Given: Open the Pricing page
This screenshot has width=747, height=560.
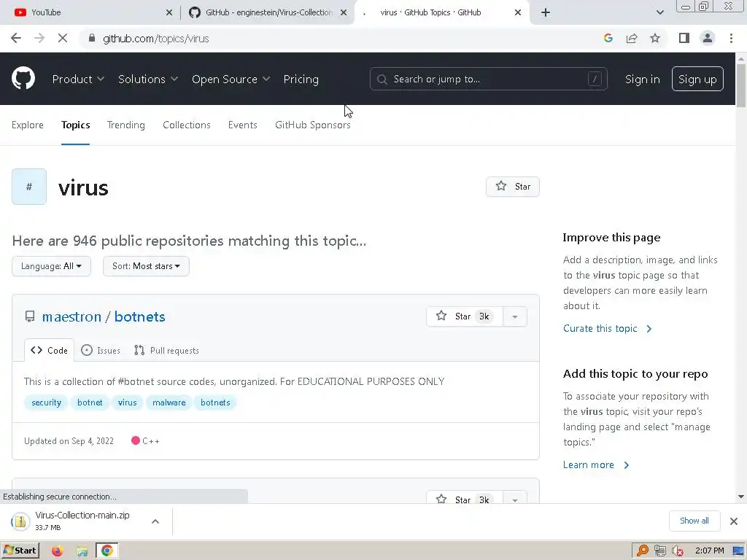Looking at the screenshot, I should tap(301, 79).
